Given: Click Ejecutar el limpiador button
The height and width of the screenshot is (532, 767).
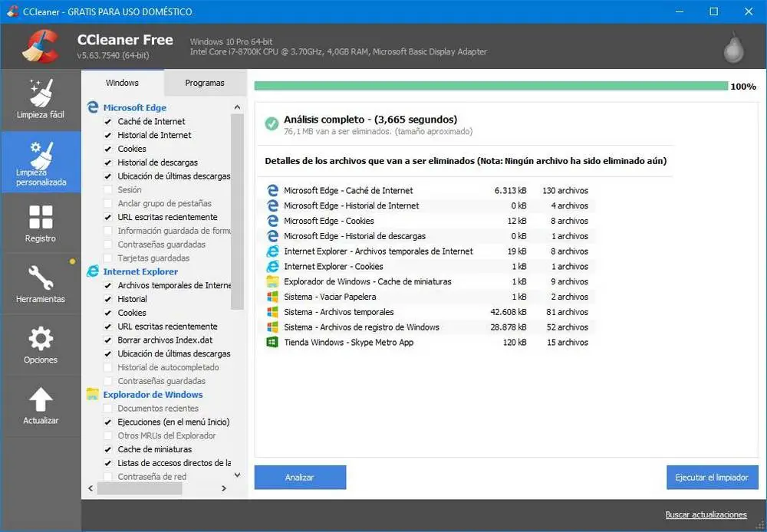Looking at the screenshot, I should click(712, 478).
